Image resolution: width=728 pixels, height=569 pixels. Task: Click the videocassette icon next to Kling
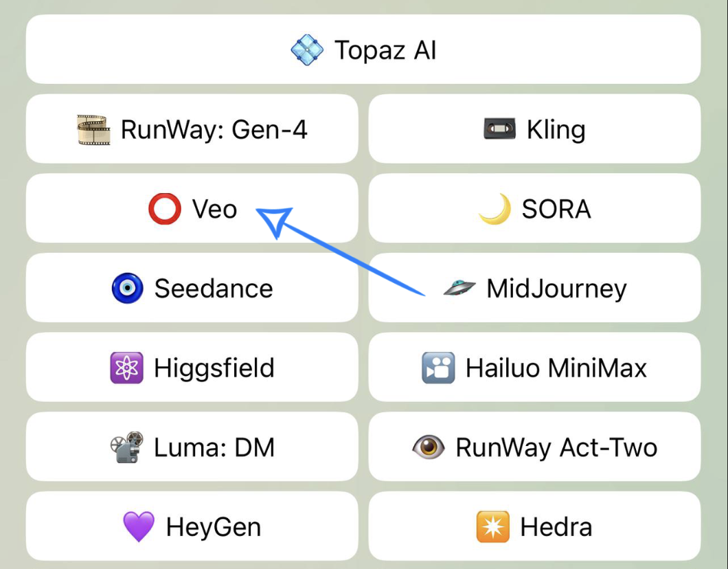click(499, 129)
